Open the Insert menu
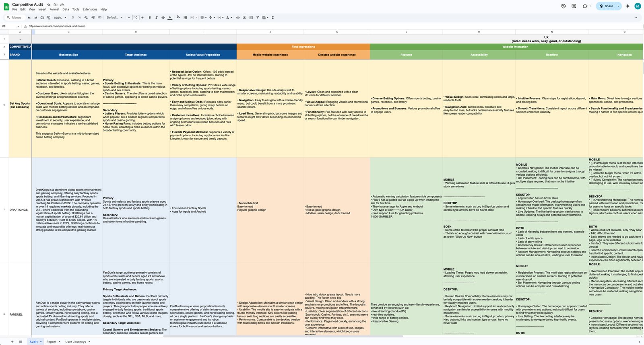This screenshot has height=345, width=644. click(42, 9)
